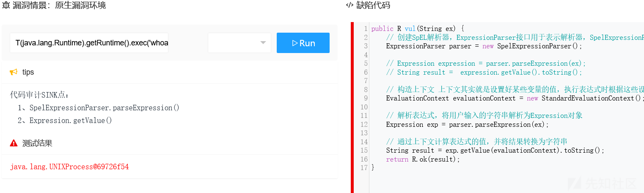Click the commented parser.parseExpression(ex) line 5
644x193 pixels.
pyautogui.click(x=486, y=64)
